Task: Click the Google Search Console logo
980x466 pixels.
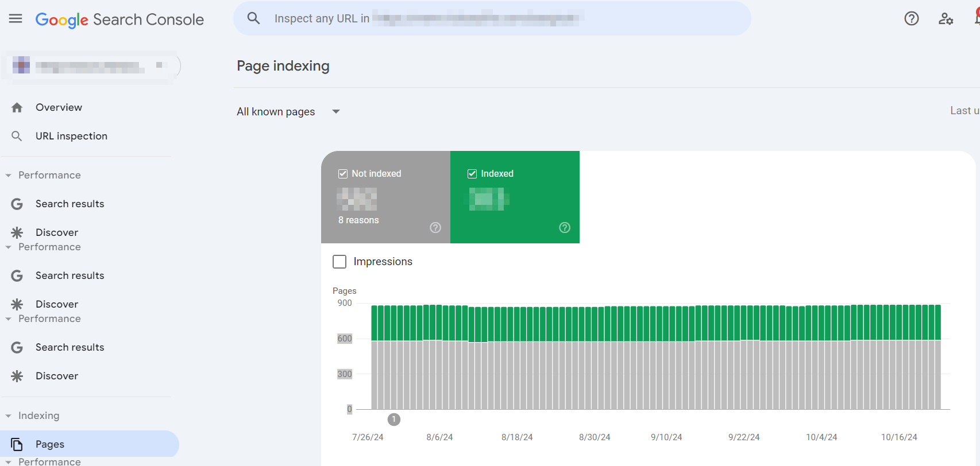Action: pos(119,20)
